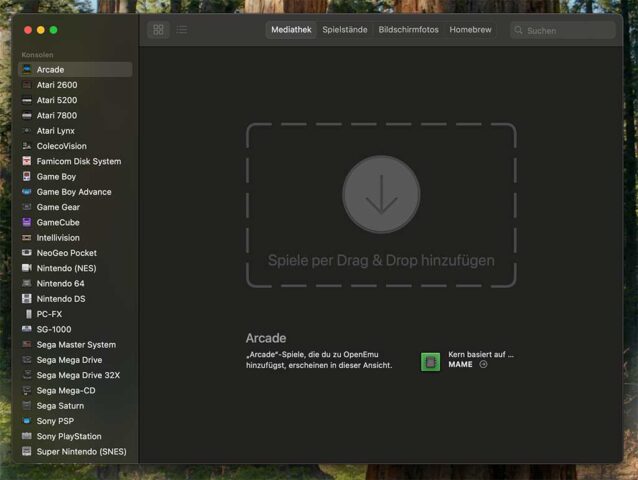Screen dimensions: 638x480
Task: Click the Arcade heading text
Action: pos(266,338)
